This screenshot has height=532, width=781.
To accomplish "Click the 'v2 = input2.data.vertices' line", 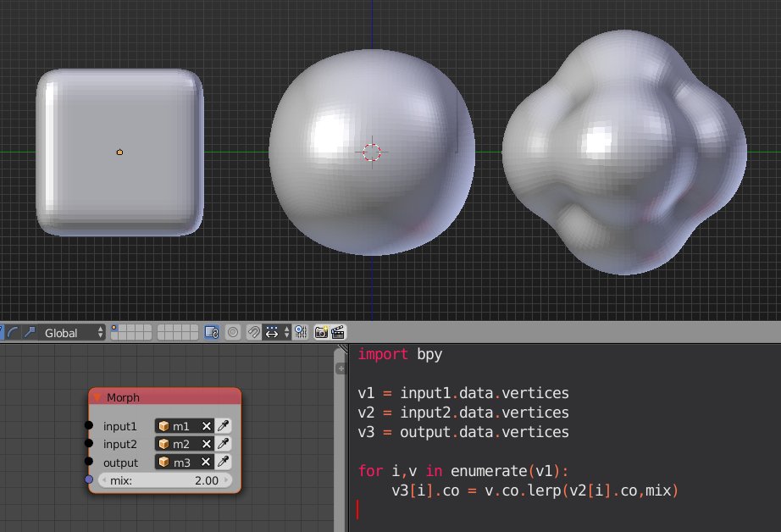I will click(463, 413).
